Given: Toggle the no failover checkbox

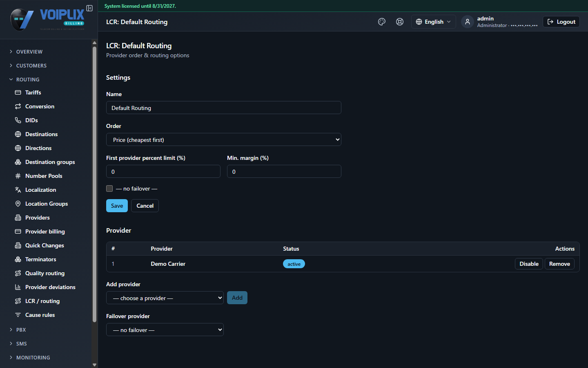Looking at the screenshot, I should (109, 188).
